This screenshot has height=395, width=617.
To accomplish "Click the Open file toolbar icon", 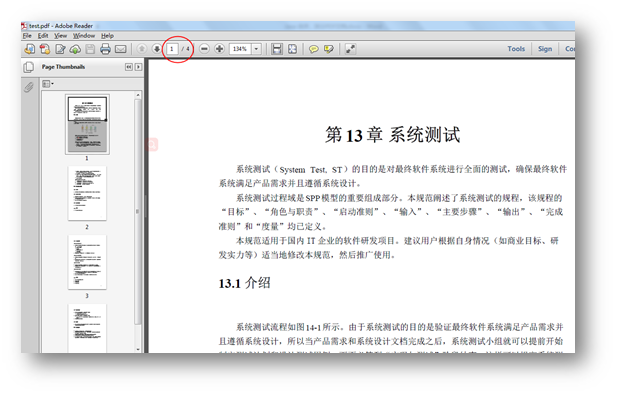I will coord(30,49).
